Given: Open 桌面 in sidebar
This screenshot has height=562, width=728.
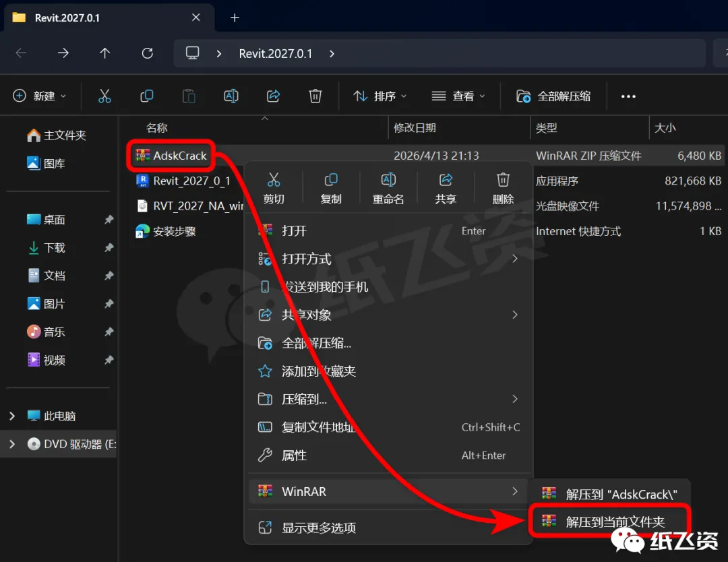Looking at the screenshot, I should point(46,220).
